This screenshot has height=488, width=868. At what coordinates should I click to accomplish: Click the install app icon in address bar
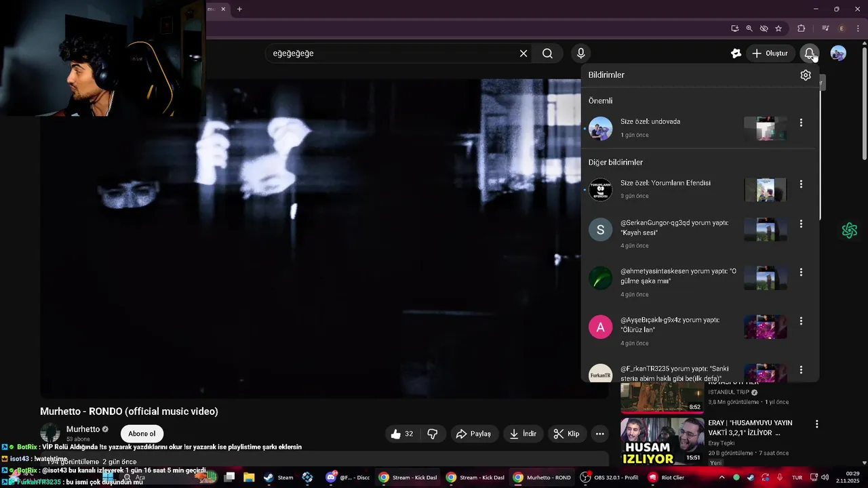click(x=735, y=28)
